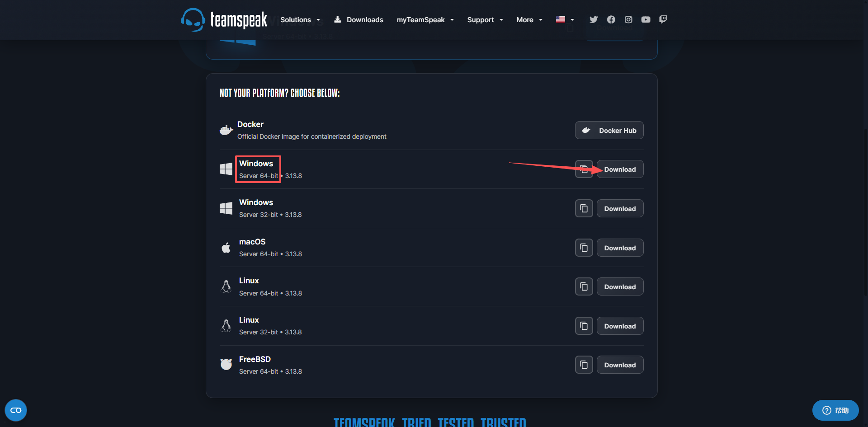Click the TeamSpeak logo
Screen dimensions: 868x427
224,19
